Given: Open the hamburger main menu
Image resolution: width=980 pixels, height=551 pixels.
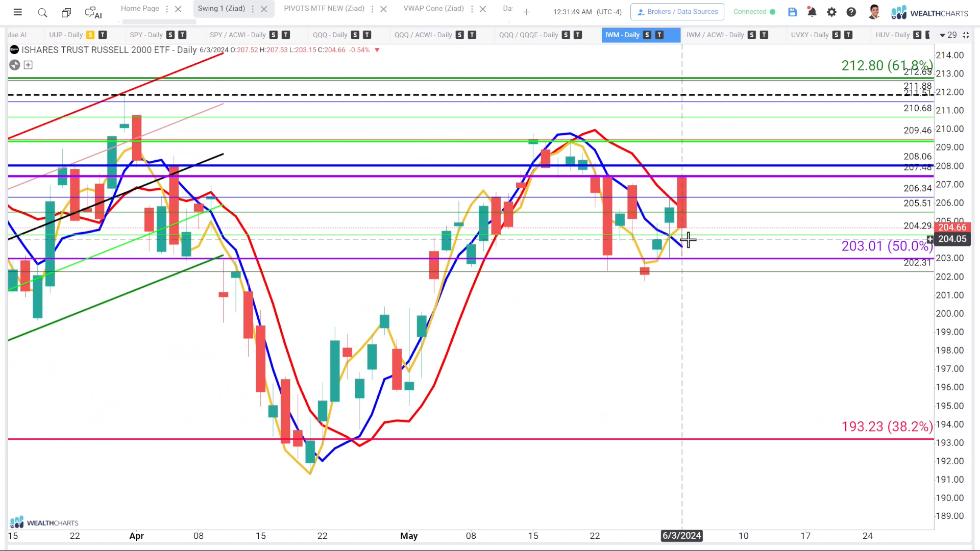Looking at the screenshot, I should (x=18, y=12).
